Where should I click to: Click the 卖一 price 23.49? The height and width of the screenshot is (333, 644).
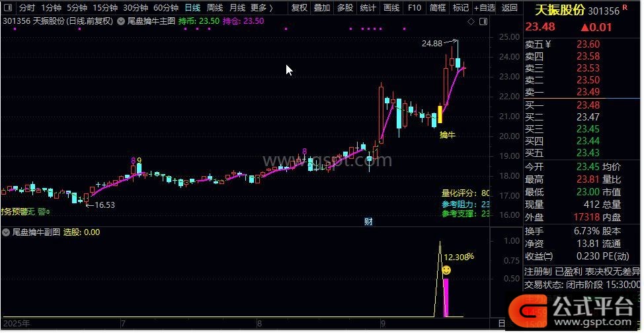(588, 91)
